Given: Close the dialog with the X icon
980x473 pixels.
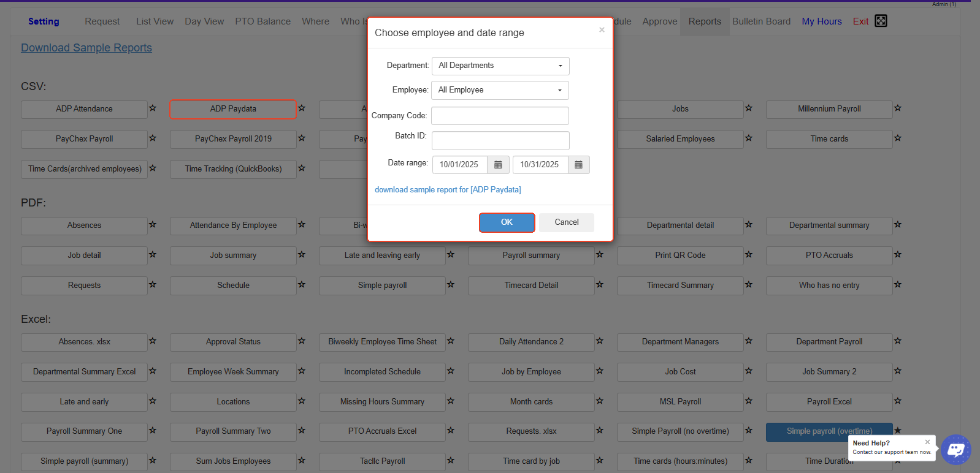Looking at the screenshot, I should tap(602, 30).
